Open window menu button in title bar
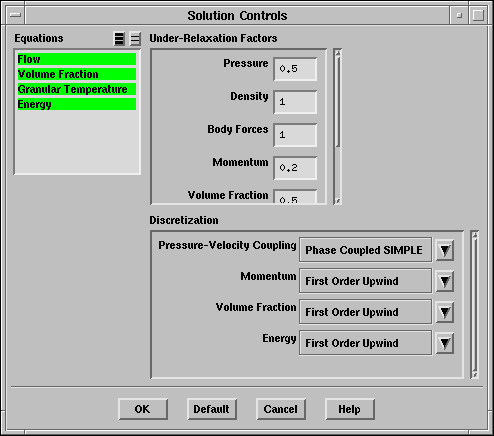This screenshot has height=436, width=494. click(15, 15)
